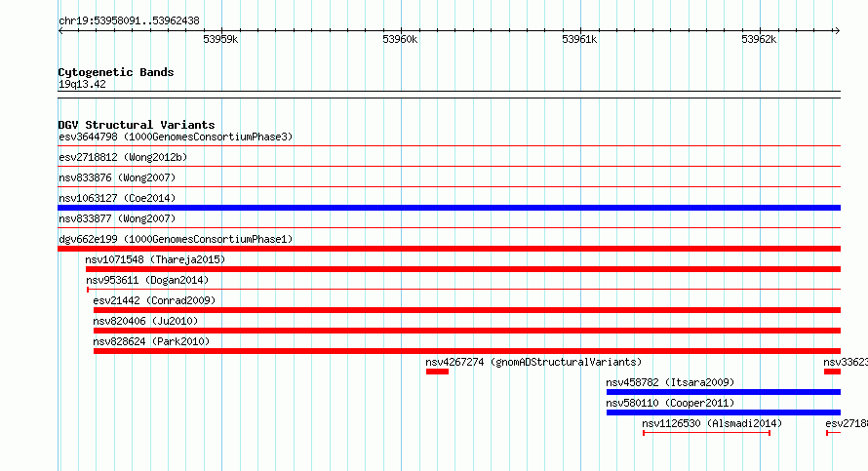Open nsv1126530 (Alsmadi2014) variant
This screenshot has width=868, height=471.
point(712,423)
